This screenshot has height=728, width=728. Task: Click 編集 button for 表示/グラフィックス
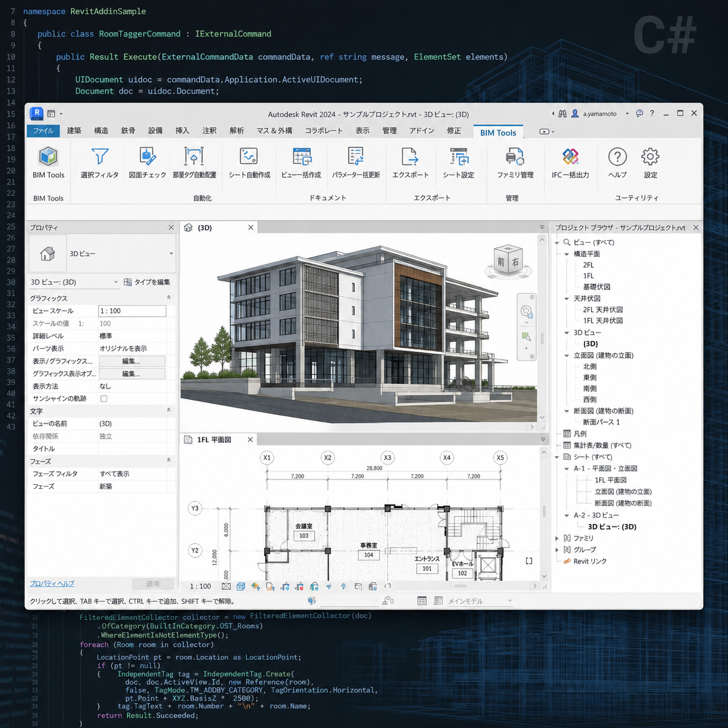click(x=132, y=361)
